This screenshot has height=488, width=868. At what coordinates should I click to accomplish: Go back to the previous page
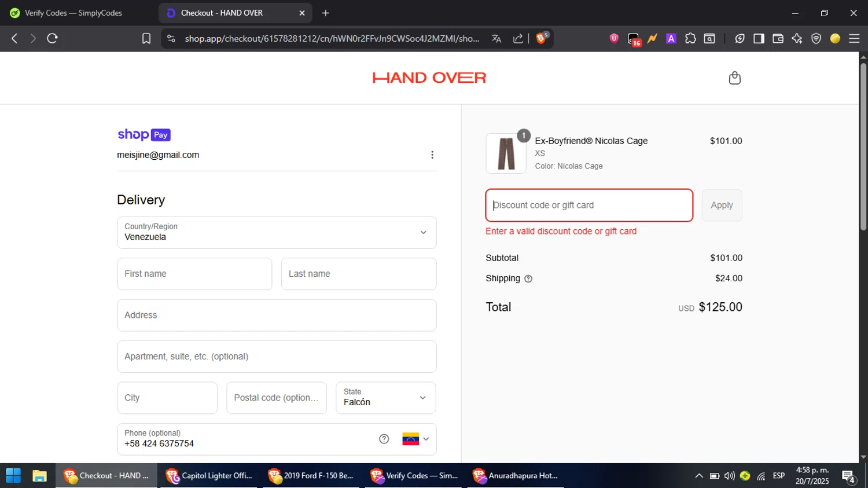pyautogui.click(x=14, y=38)
